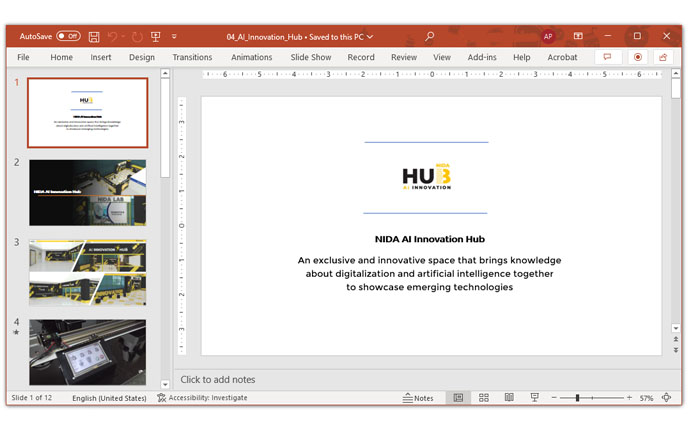The image size is (688, 424).
Task: Click the main editor scroll down arrow
Action: tap(676, 328)
